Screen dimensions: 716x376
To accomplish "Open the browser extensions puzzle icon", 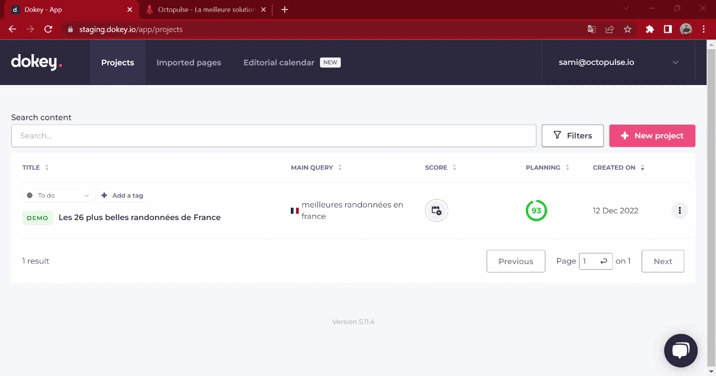I will click(x=649, y=29).
